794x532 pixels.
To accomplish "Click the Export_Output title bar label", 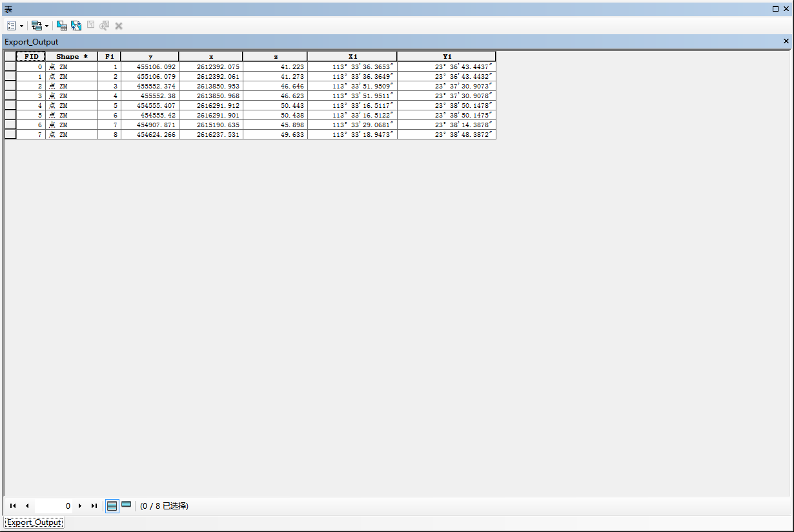I will click(31, 42).
